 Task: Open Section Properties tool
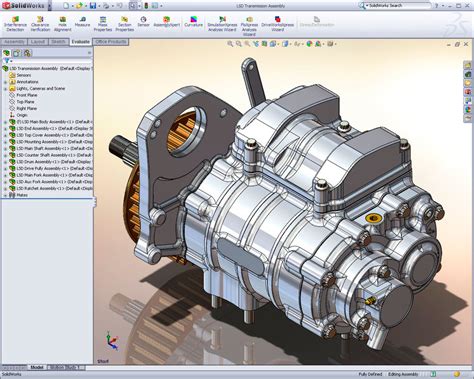[124, 24]
